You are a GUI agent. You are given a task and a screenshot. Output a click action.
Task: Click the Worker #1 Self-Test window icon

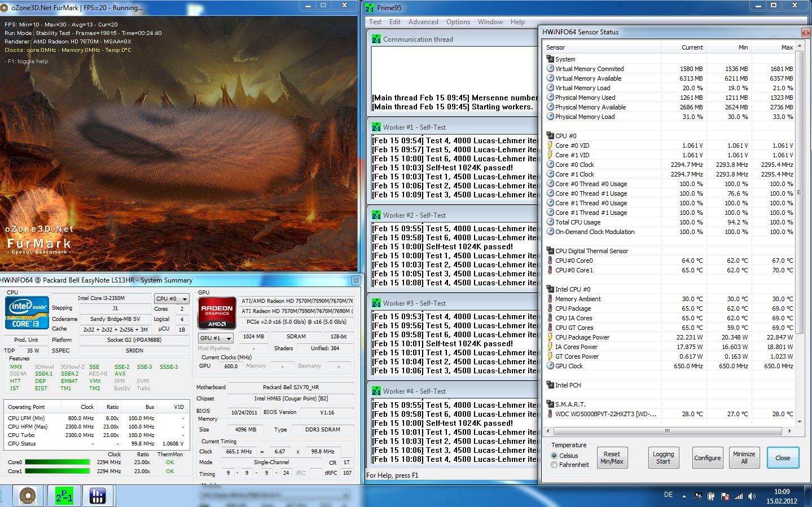[376, 127]
